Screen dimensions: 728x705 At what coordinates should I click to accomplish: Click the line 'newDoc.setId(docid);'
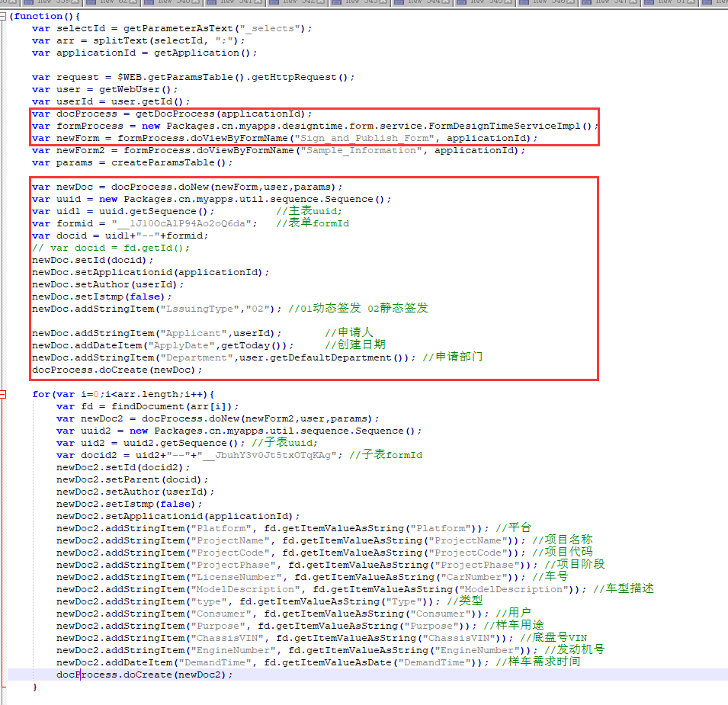92,261
